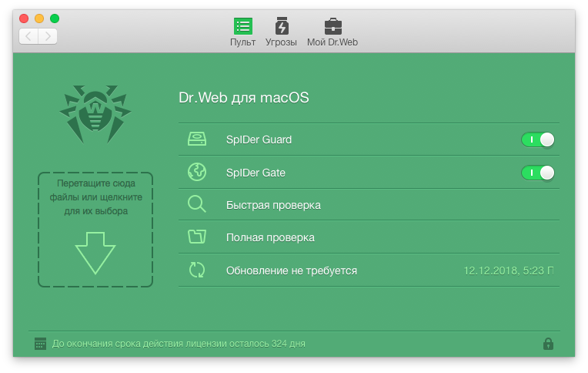Click the license calendar icon

click(x=40, y=343)
